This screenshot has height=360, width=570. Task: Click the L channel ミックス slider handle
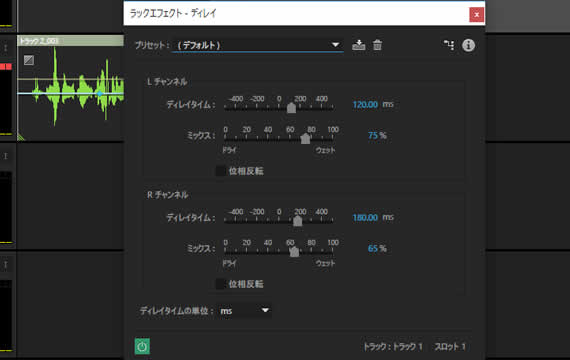pos(305,138)
